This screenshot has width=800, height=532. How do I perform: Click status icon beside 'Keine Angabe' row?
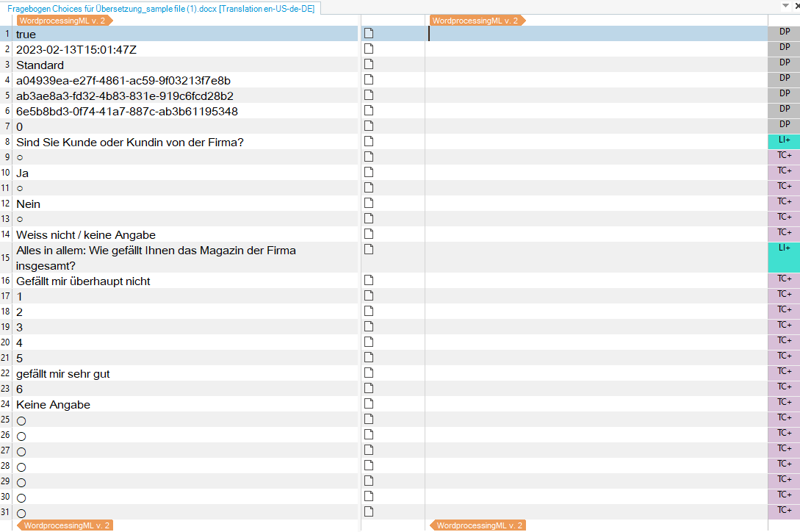click(370, 403)
